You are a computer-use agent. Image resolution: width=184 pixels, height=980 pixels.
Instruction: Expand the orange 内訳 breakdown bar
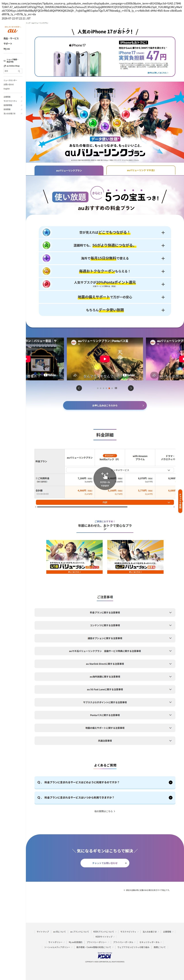[105, 503]
